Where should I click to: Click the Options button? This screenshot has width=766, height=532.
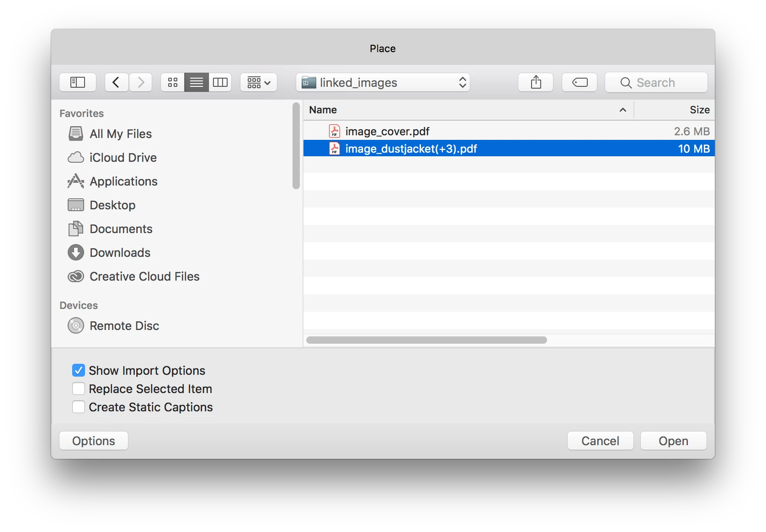click(94, 441)
